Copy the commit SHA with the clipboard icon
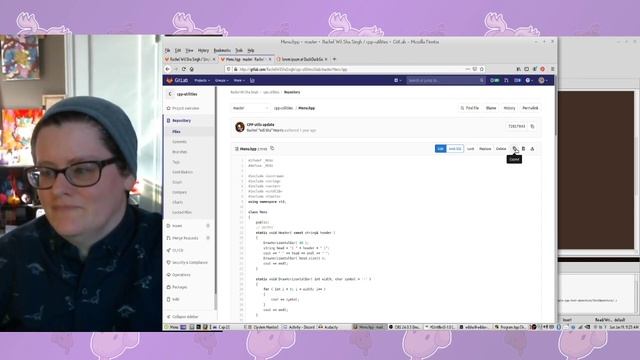 (532, 127)
